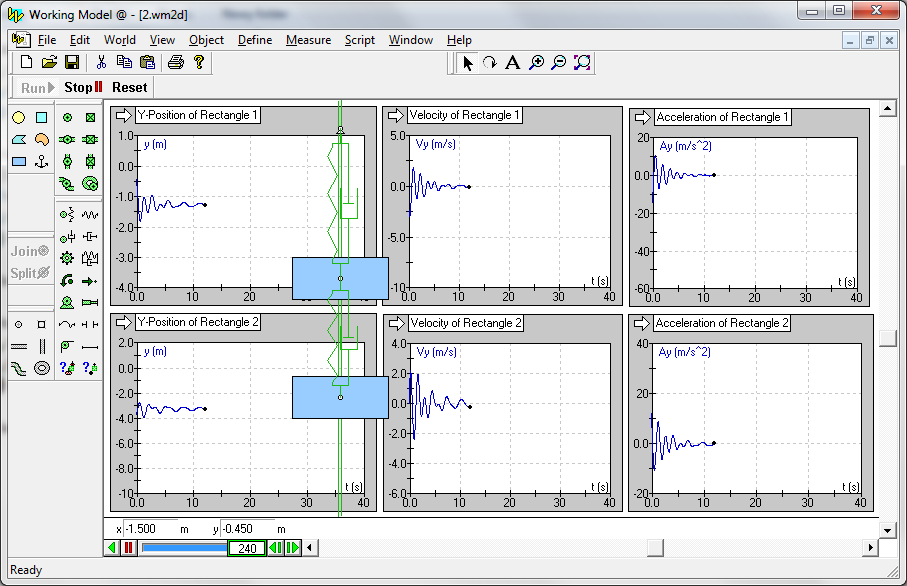Viewport: 907px width, 586px height.
Task: Open the Define menu
Action: tap(255, 40)
